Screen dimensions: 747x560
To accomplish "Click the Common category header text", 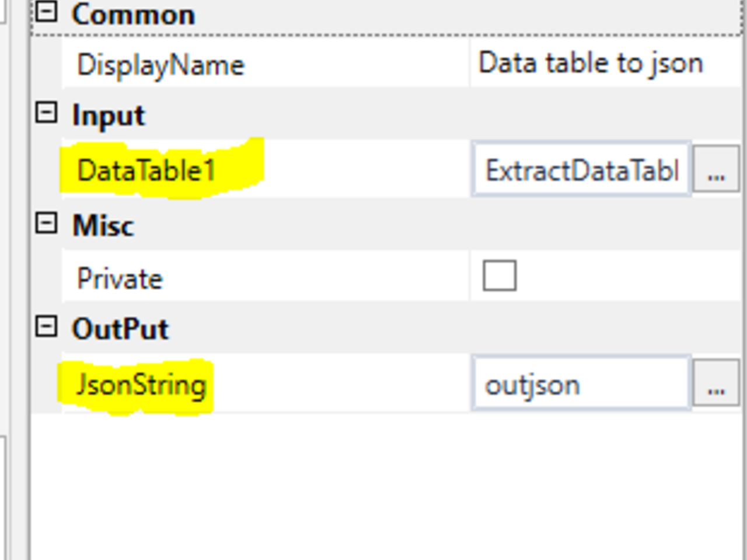I will [133, 14].
